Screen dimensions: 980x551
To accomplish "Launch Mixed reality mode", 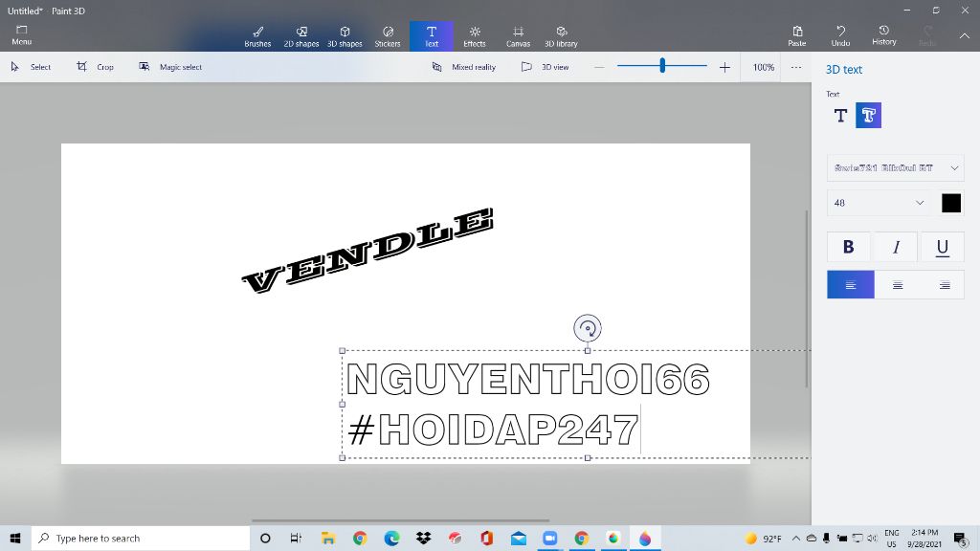I will point(464,67).
